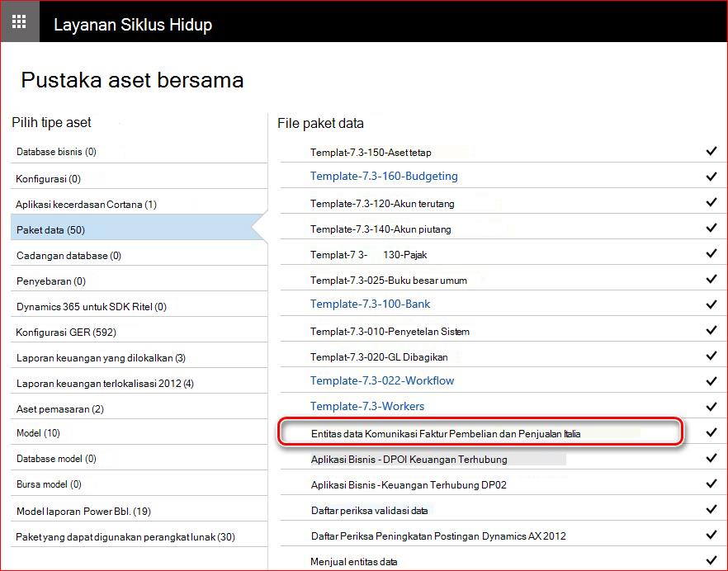The height and width of the screenshot is (571, 728).
Task: Select Entitas data Komunikasi Faktur Pembelian Italia
Action: [446, 433]
